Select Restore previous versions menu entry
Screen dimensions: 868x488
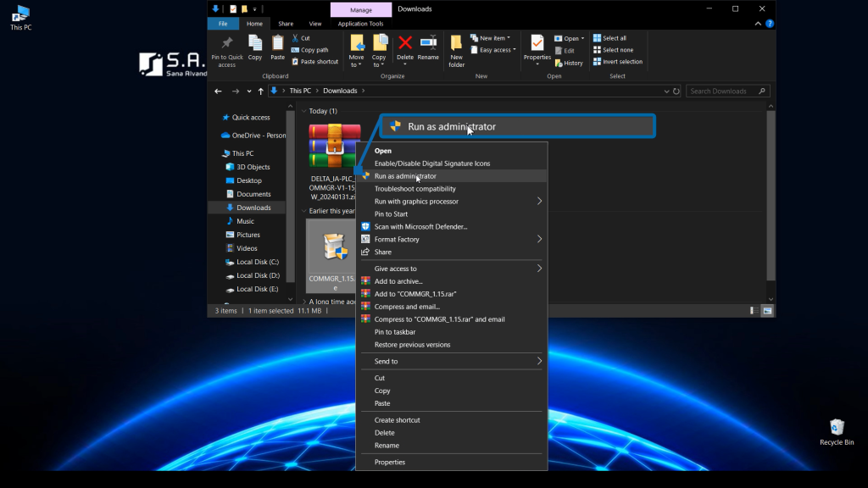(452, 345)
